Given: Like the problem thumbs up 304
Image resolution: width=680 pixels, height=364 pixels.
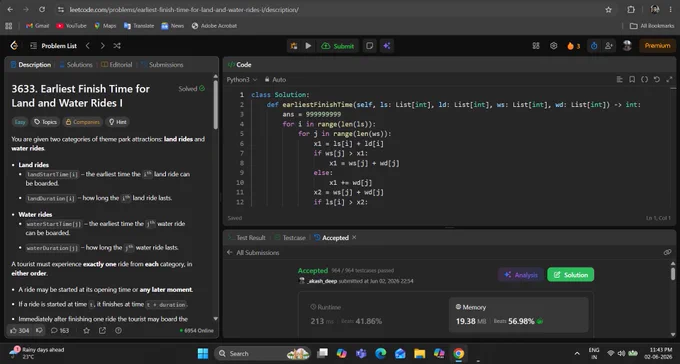Looking at the screenshot, I should coord(19,331).
